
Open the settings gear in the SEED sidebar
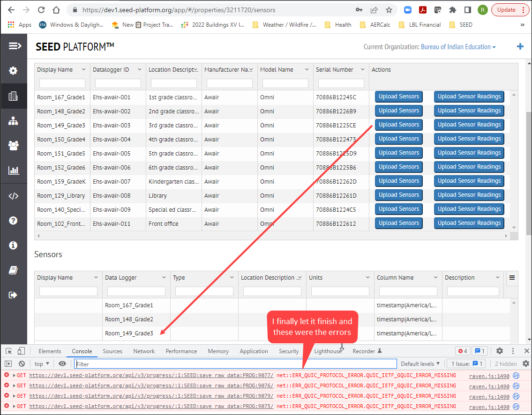coord(14,70)
